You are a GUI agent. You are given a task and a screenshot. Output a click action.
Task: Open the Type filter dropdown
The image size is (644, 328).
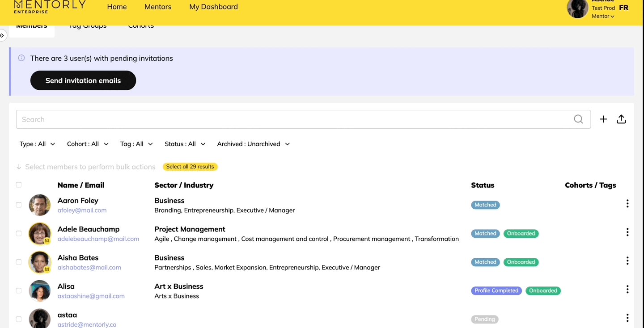[37, 144]
